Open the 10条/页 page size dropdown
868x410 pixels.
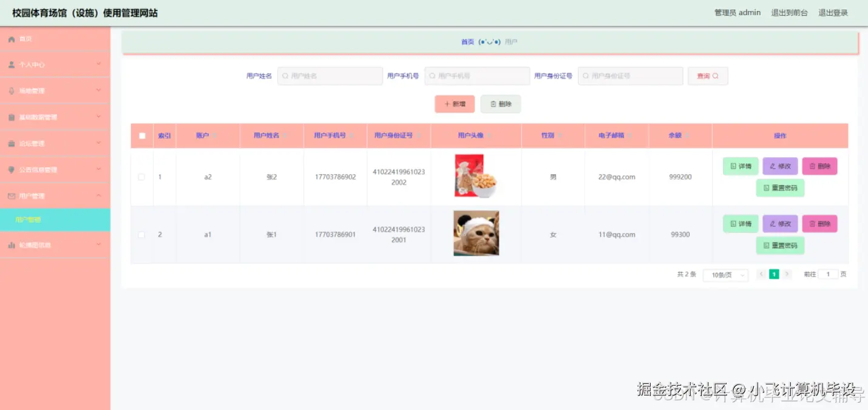[725, 275]
